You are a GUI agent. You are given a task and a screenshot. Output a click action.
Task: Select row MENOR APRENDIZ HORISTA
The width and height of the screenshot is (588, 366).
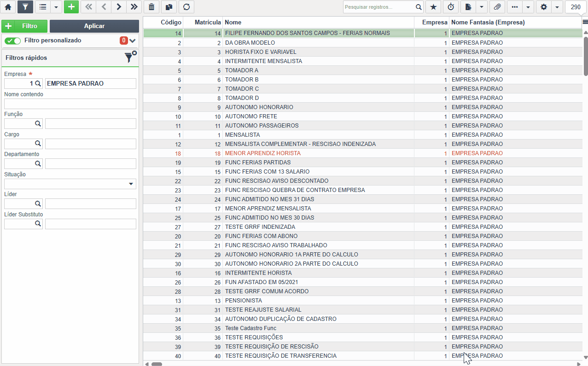362,153
